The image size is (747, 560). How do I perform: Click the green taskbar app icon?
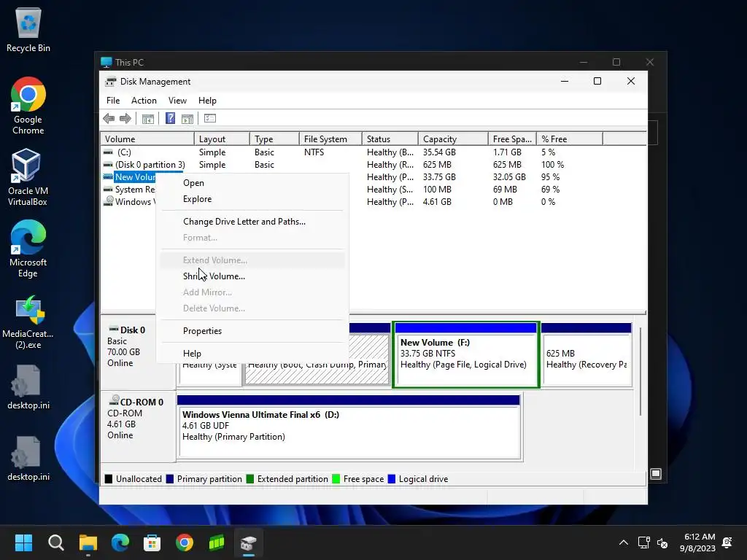(216, 542)
